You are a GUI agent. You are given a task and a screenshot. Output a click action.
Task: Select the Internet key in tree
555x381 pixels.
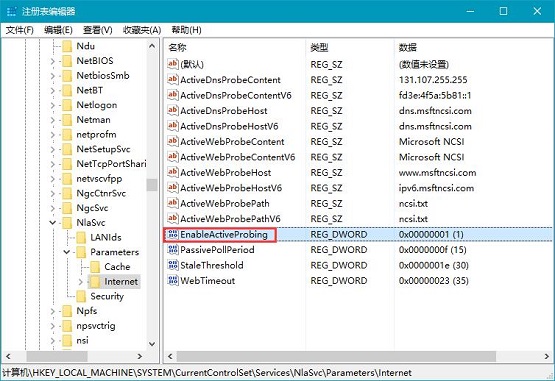121,282
